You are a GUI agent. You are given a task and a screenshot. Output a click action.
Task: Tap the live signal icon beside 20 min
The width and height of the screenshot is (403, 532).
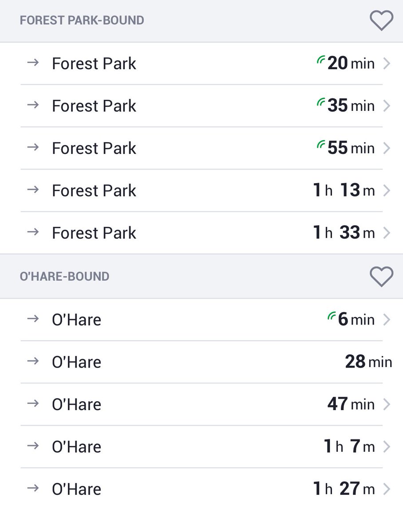tap(321, 60)
